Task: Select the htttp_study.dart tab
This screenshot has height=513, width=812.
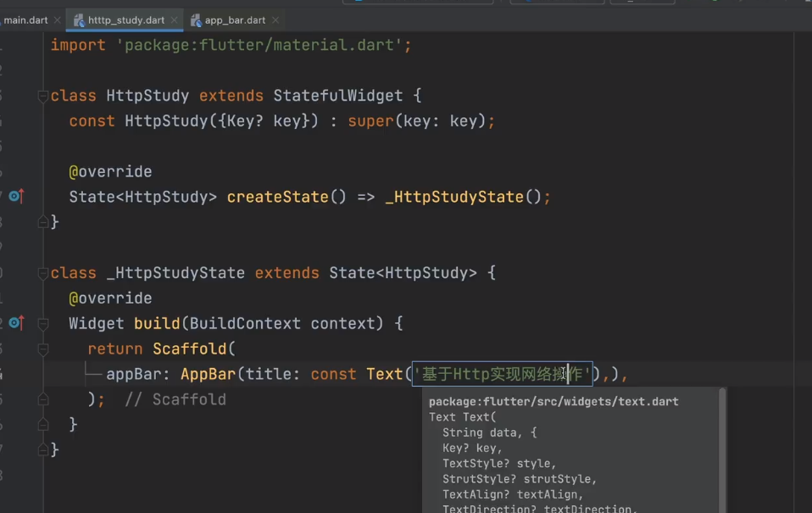Action: tap(125, 20)
